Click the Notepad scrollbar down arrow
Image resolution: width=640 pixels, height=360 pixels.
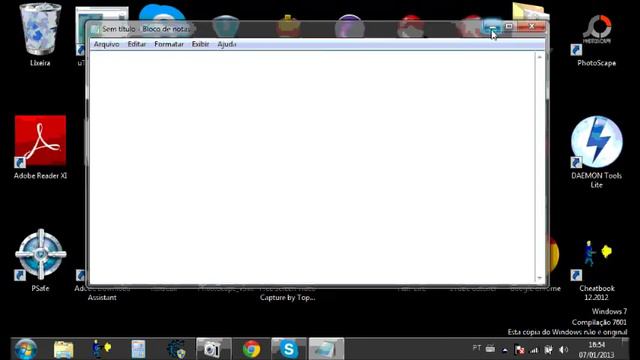click(540, 278)
